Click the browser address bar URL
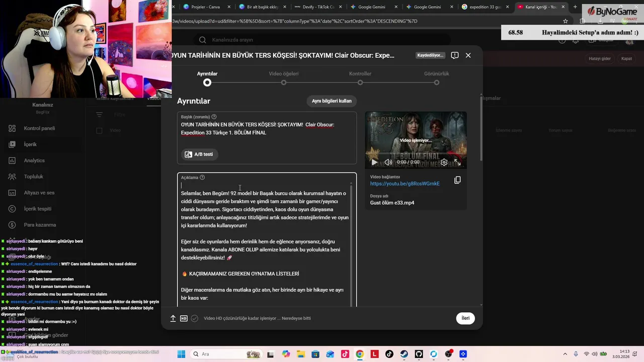 pyautogui.click(x=294, y=21)
